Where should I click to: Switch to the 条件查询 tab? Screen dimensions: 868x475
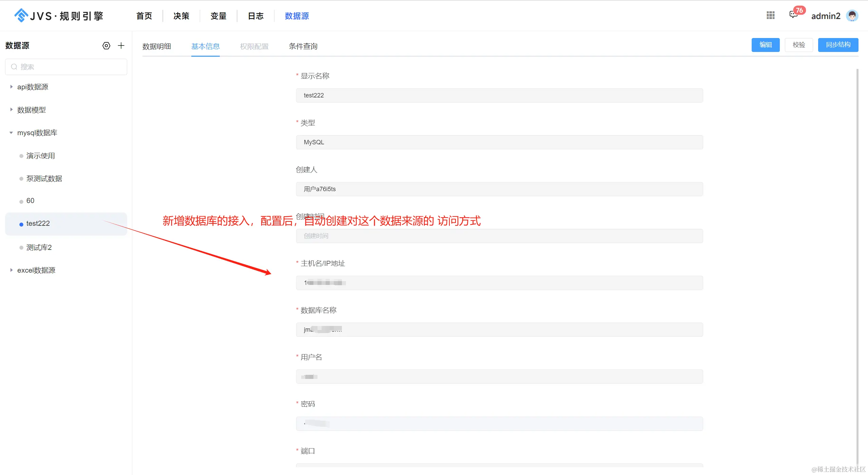(303, 47)
